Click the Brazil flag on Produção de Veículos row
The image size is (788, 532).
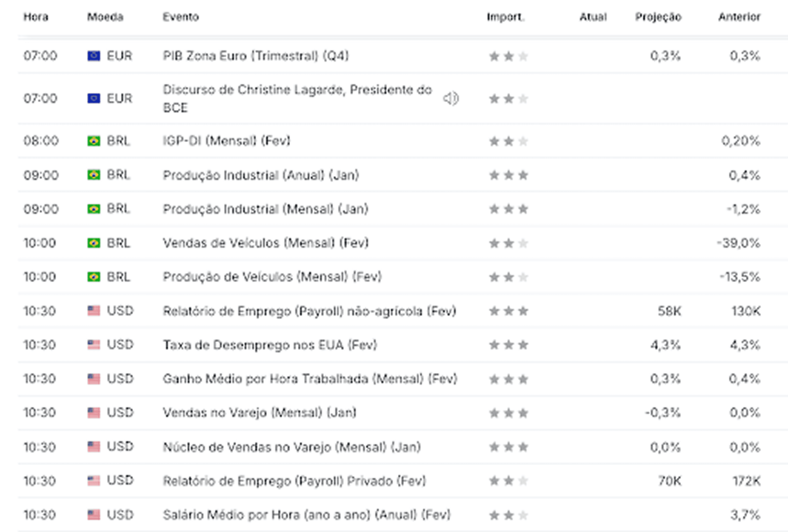coord(94,277)
